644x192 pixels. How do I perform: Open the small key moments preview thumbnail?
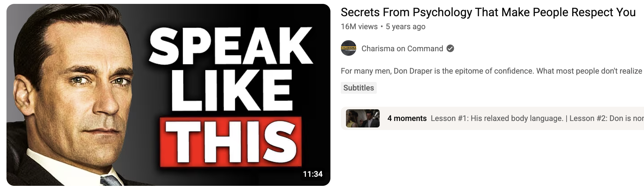pyautogui.click(x=363, y=118)
